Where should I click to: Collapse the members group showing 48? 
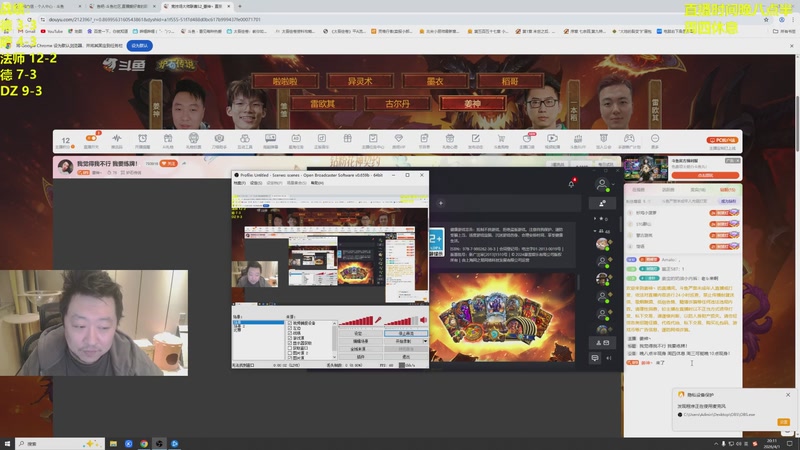coord(594,231)
